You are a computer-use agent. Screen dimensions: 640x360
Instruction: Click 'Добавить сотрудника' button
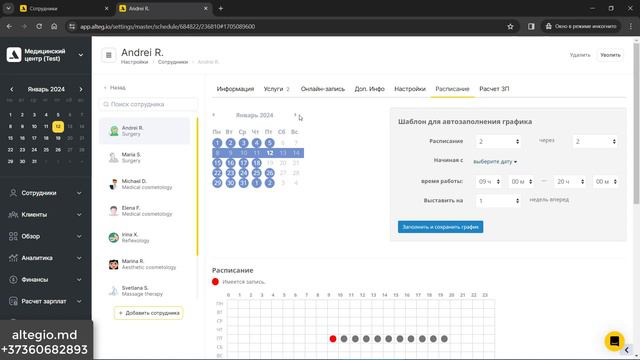(x=149, y=313)
